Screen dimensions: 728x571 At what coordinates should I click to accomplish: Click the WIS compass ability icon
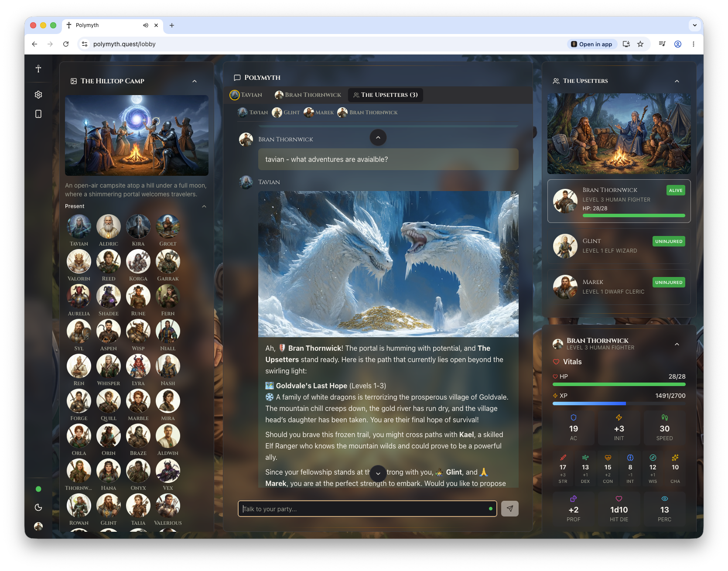point(653,458)
